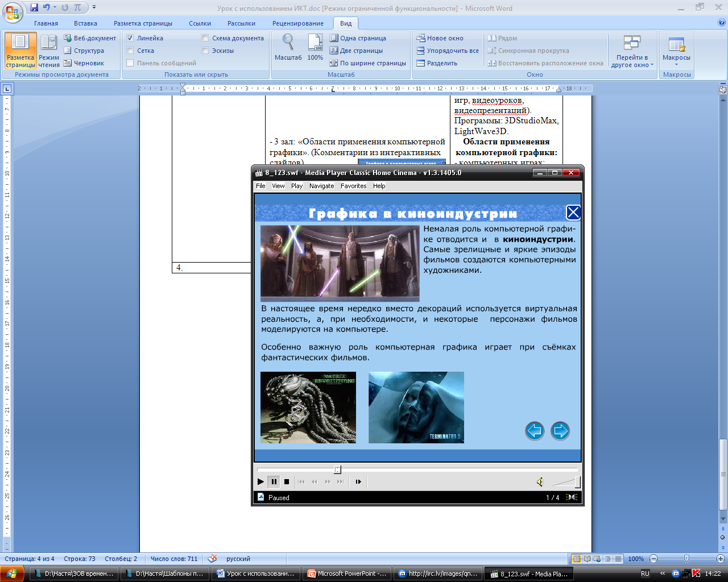Click the Microsoft Office button
The height and width of the screenshot is (582, 728).
pyautogui.click(x=13, y=11)
